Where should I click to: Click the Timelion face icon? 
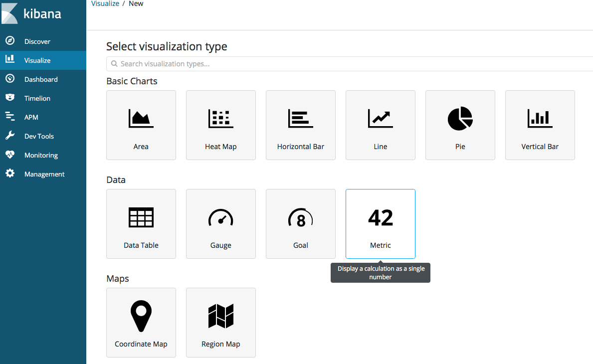coord(10,98)
